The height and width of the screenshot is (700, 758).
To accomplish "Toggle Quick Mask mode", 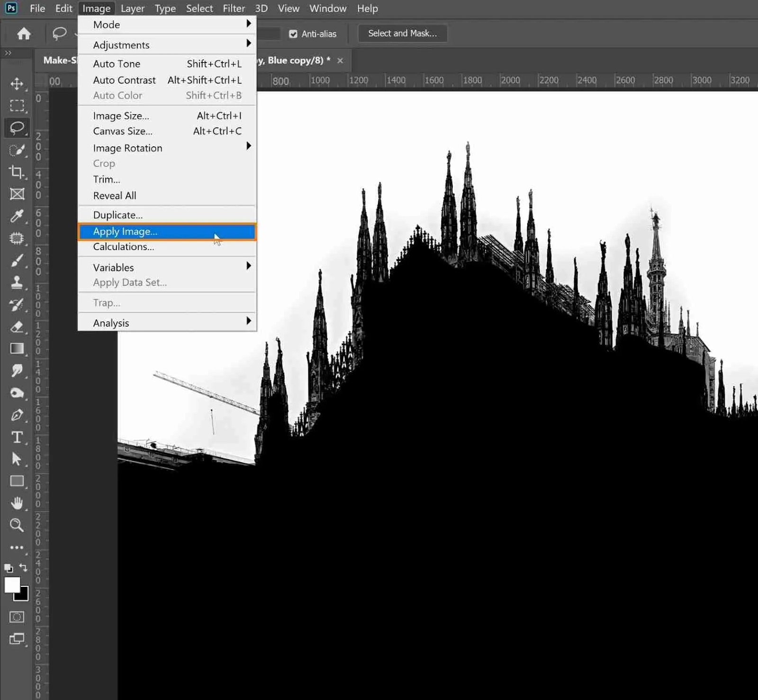I will tap(17, 617).
